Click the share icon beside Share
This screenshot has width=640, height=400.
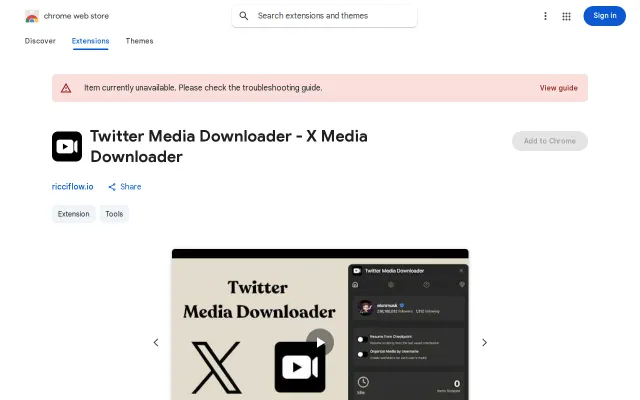pos(112,187)
